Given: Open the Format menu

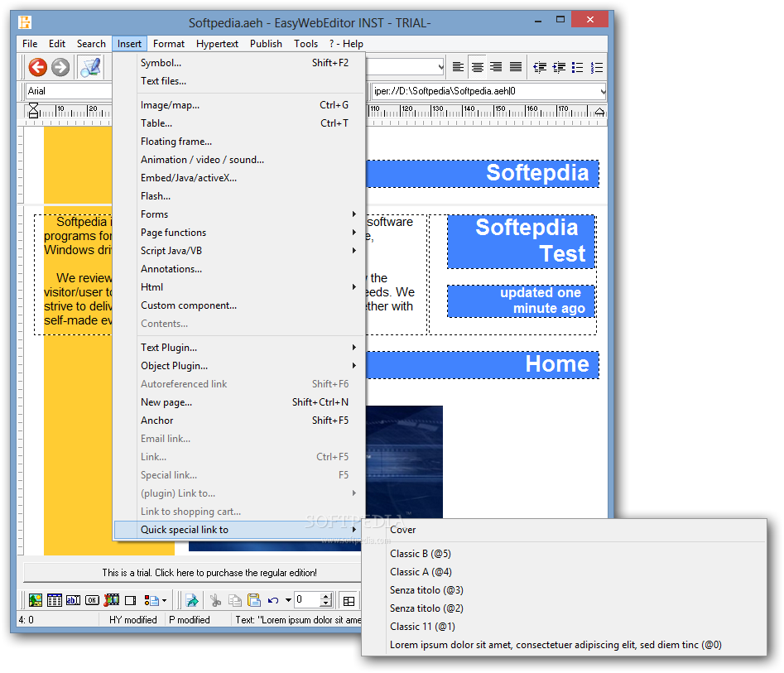Looking at the screenshot, I should (x=169, y=44).
